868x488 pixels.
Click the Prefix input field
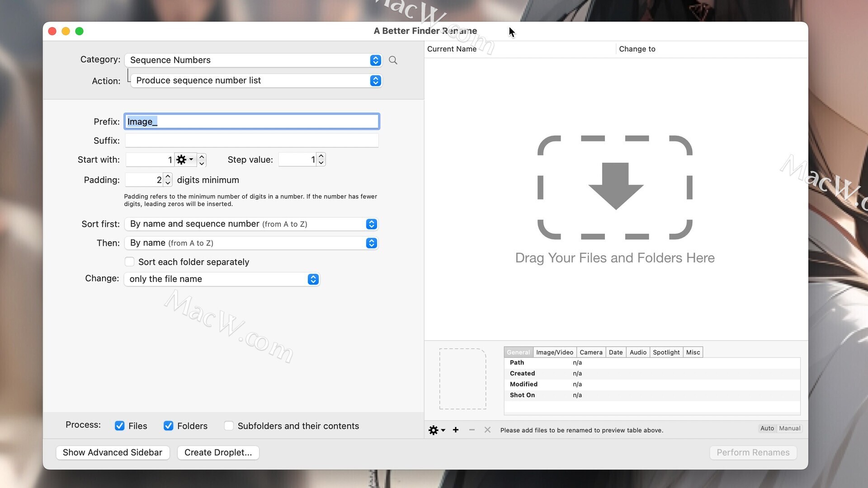pos(251,122)
